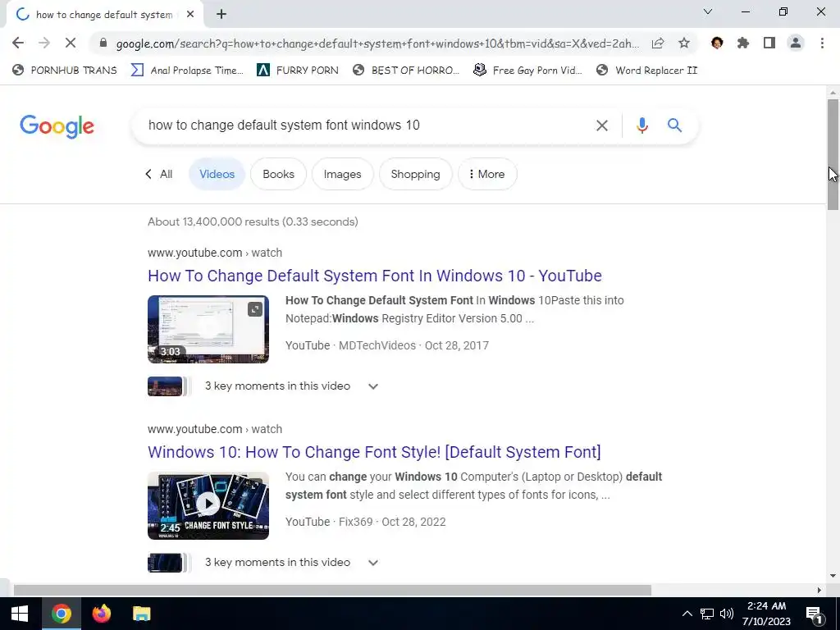Click the scroll right arrow of horizontal scrollbar
The height and width of the screenshot is (630, 840).
tap(819, 590)
